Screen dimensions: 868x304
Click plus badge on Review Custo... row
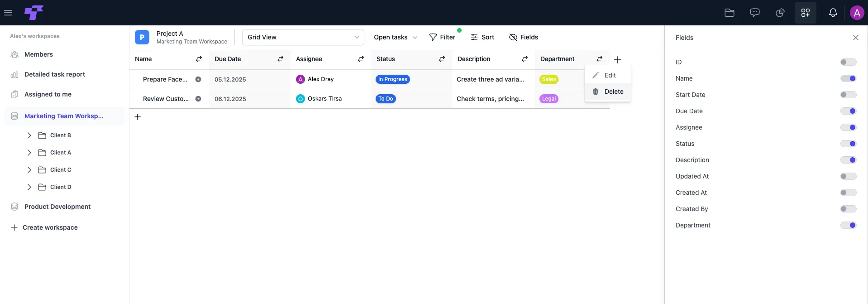point(198,99)
